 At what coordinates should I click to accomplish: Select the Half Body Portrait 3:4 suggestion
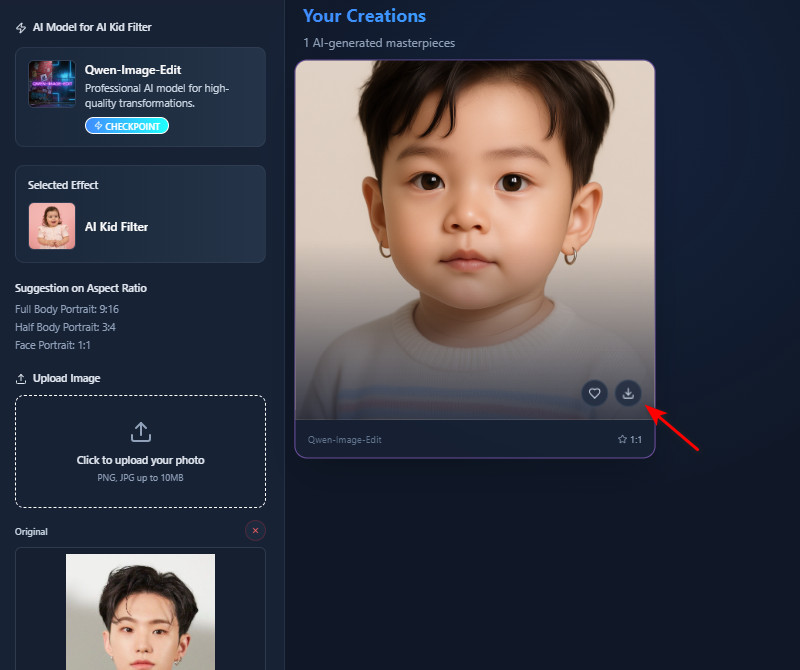tap(67, 327)
